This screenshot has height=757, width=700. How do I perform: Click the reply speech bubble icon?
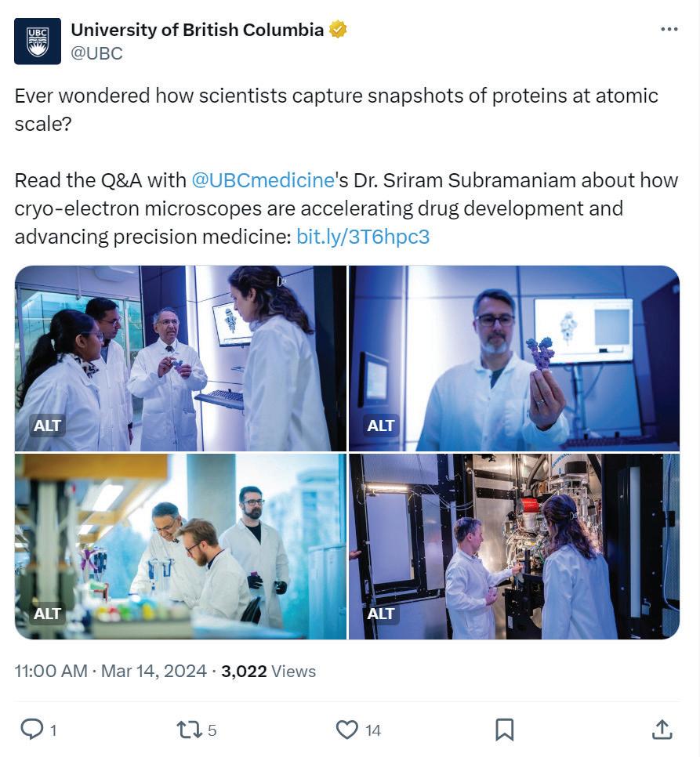pos(32,730)
